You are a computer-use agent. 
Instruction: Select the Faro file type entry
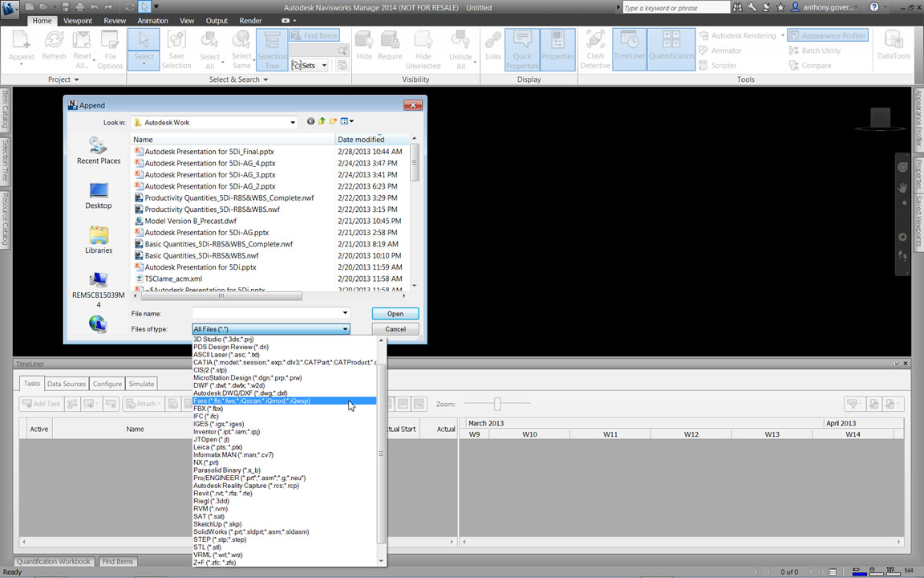click(x=284, y=401)
